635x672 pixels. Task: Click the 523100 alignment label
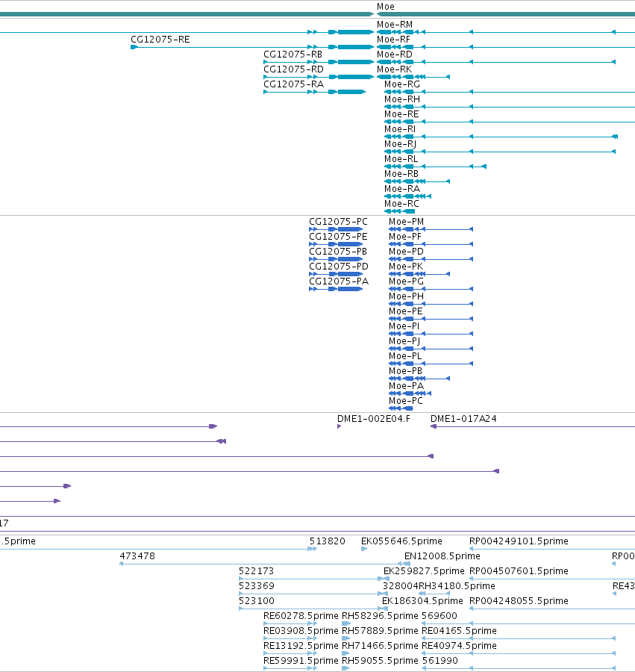click(x=257, y=602)
